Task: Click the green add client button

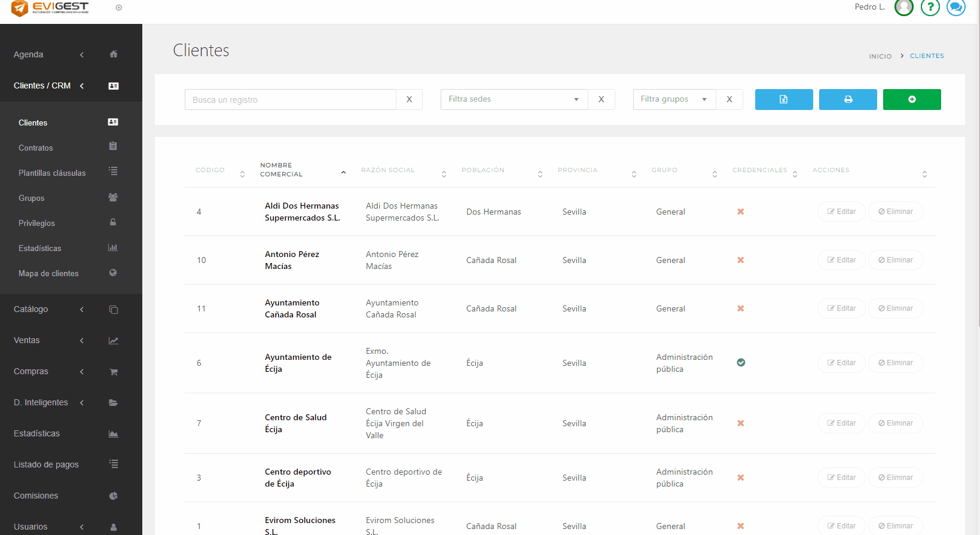Action: point(911,99)
